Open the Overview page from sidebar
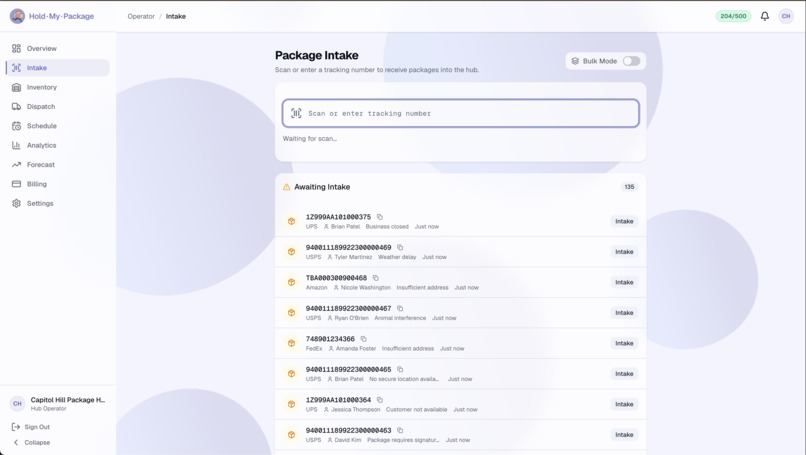The width and height of the screenshot is (806, 455). 58,48
